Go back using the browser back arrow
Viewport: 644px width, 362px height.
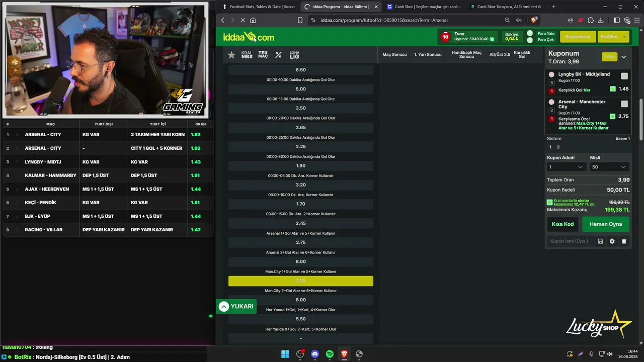(223, 20)
